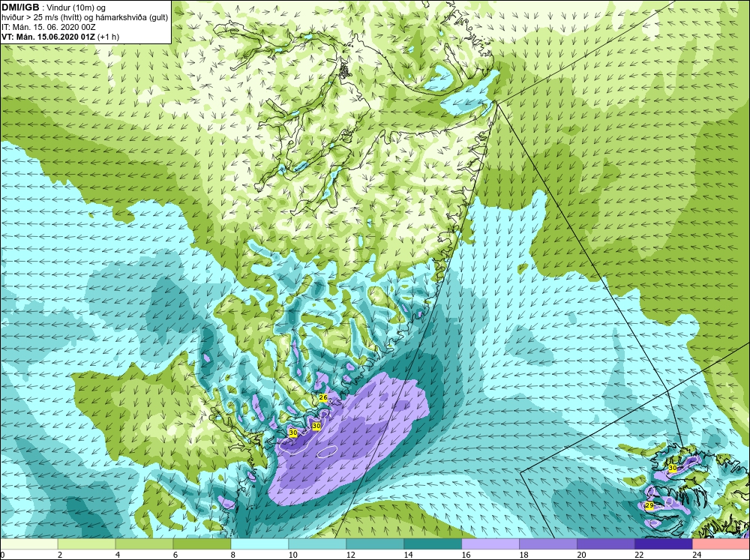Click the 'IT: Mán. 15. 06. 2020 00Z' line

click(x=48, y=27)
